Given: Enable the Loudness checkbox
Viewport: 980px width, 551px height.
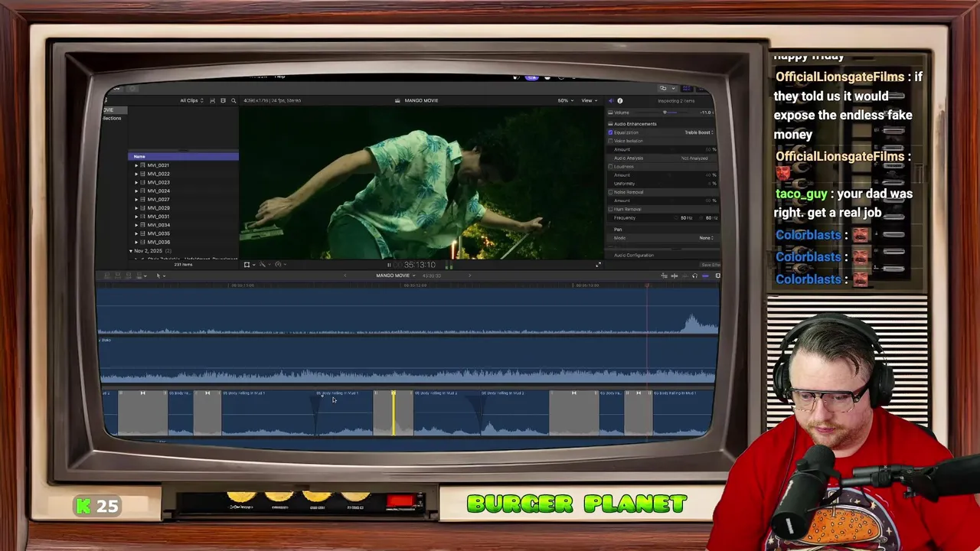Looking at the screenshot, I should 610,166.
